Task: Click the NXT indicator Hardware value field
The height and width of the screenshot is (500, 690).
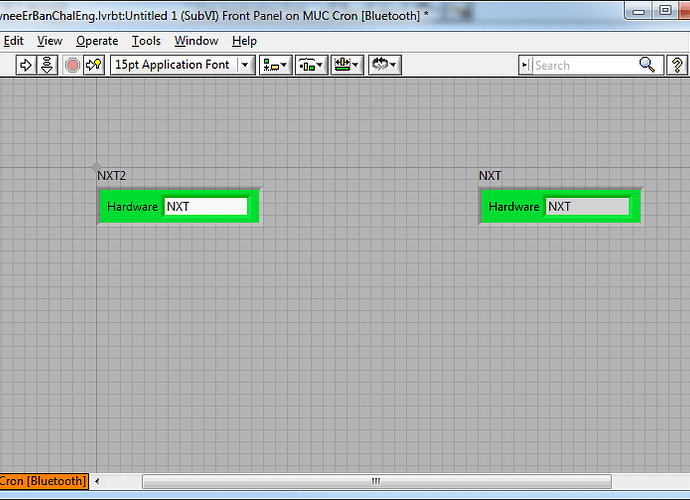Action: tap(587, 206)
